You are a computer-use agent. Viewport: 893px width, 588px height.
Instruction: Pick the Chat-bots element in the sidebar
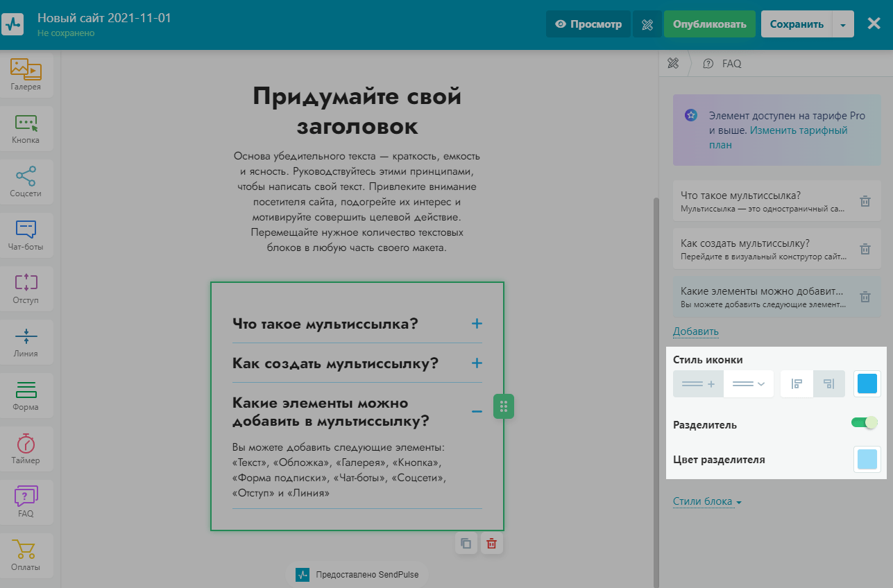click(26, 234)
